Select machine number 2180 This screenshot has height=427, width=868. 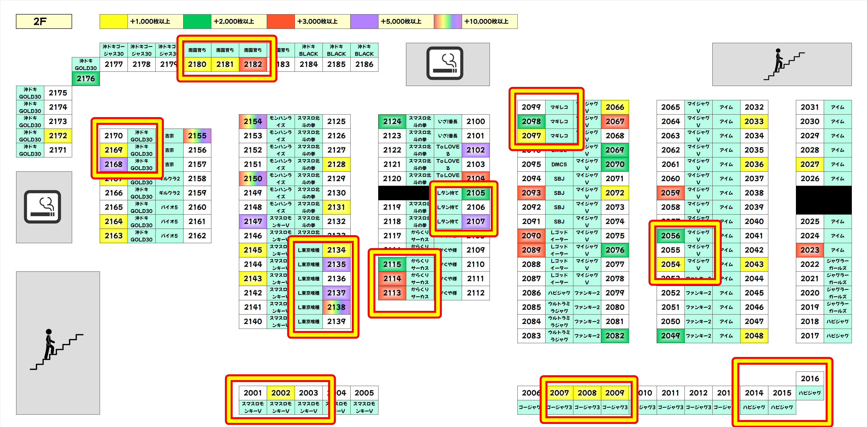(x=197, y=64)
